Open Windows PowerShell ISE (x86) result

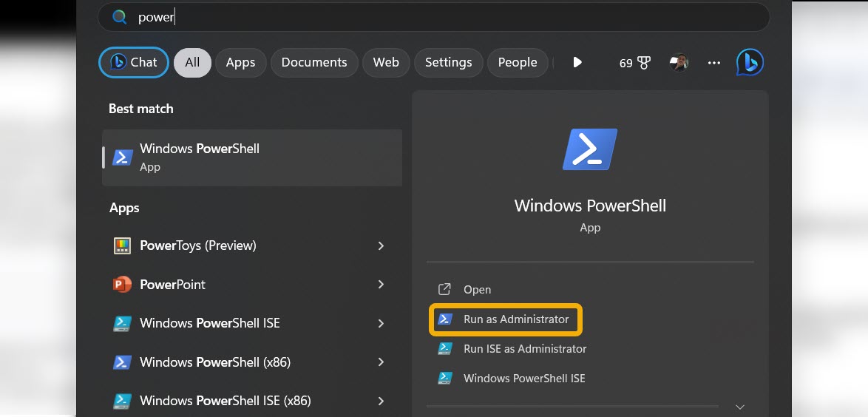pyautogui.click(x=252, y=401)
